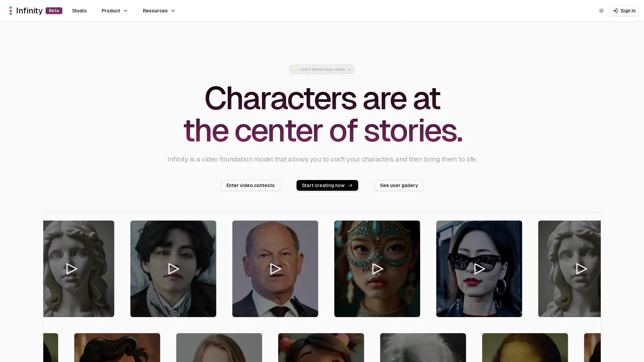
Task: Open See user gallery
Action: pyautogui.click(x=399, y=185)
